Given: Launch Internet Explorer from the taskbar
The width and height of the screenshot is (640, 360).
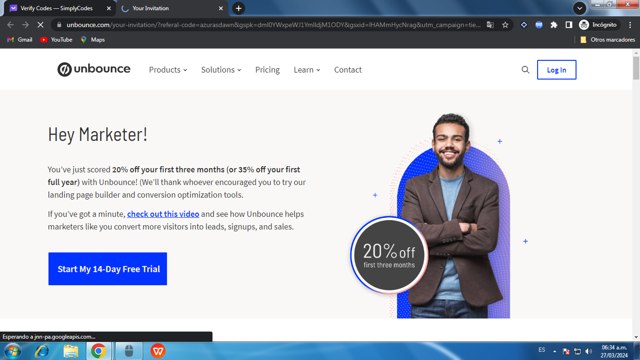Looking at the screenshot, I should tap(42, 351).
